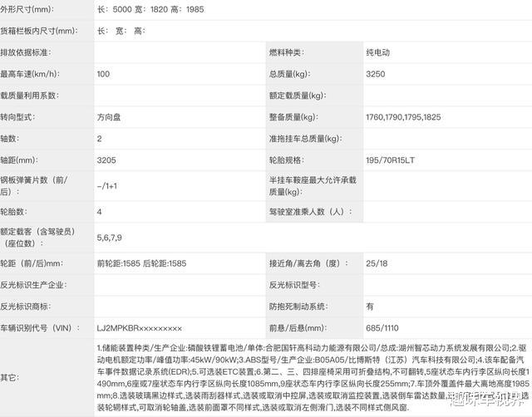
Task: Select overhang value 685/1110
Action: tap(382, 328)
